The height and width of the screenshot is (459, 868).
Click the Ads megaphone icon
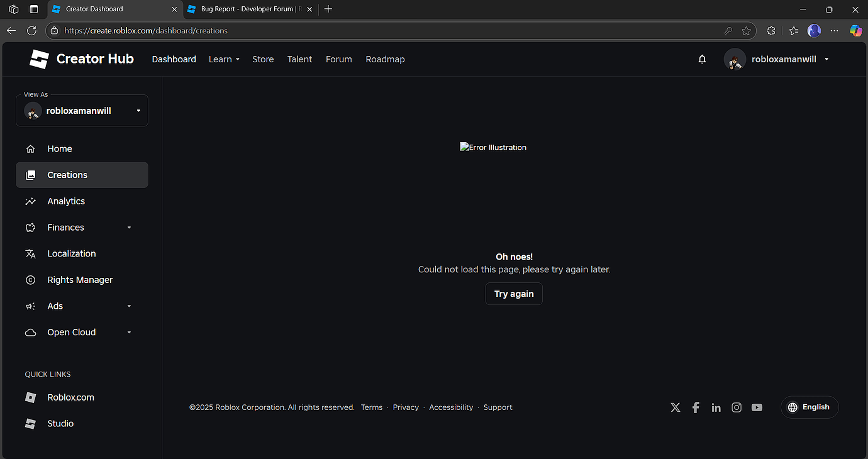[30, 306]
